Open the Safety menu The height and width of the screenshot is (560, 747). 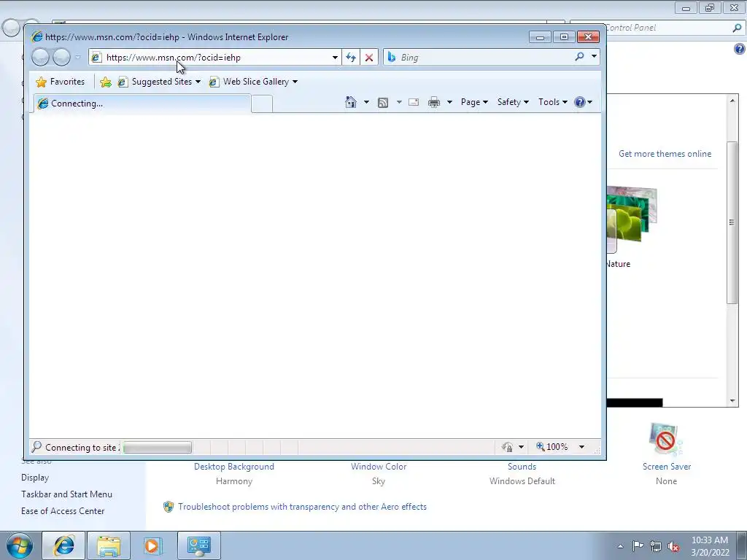[513, 102]
